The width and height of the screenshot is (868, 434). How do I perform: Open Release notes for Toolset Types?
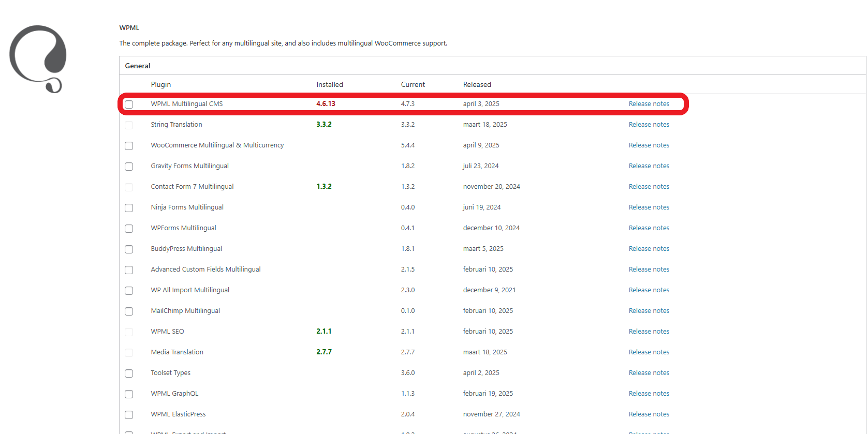point(649,373)
